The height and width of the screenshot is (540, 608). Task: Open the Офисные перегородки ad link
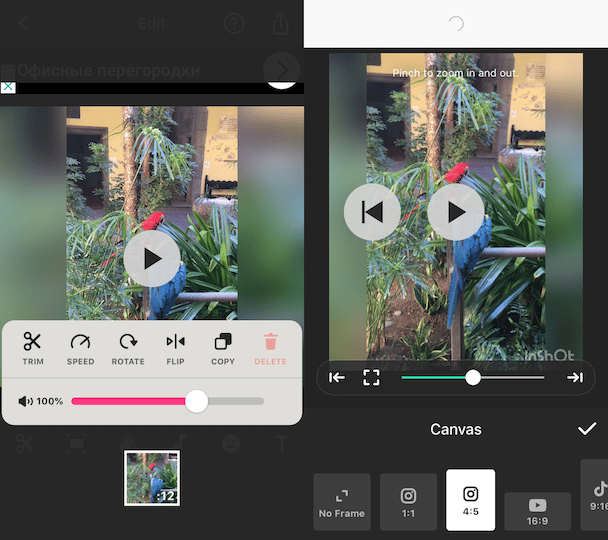(x=109, y=71)
